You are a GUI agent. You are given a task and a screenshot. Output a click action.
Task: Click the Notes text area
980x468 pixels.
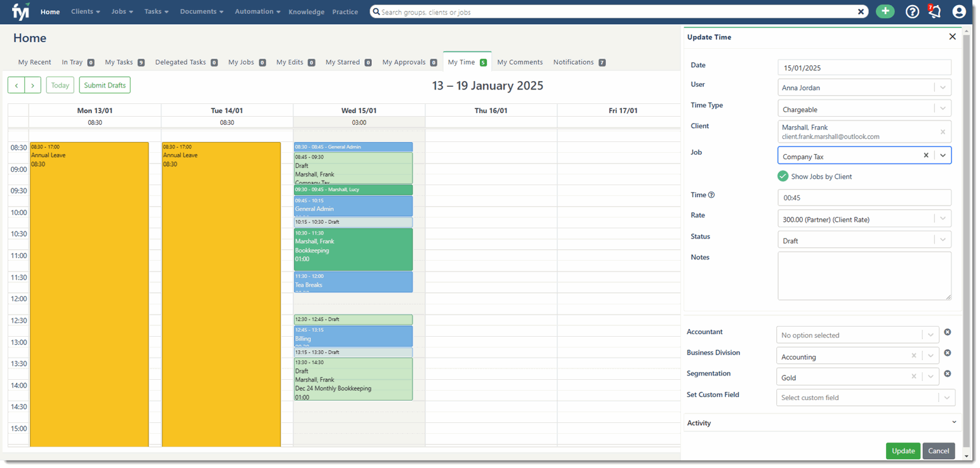864,276
